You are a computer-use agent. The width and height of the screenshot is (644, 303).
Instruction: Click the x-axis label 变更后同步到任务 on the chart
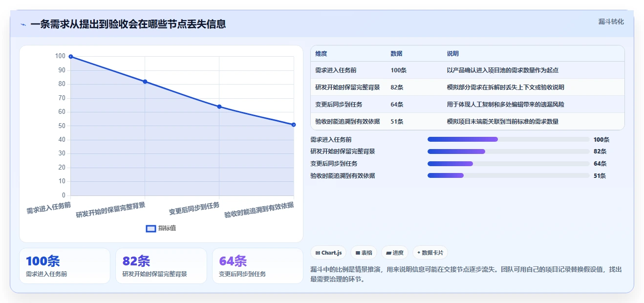click(194, 209)
